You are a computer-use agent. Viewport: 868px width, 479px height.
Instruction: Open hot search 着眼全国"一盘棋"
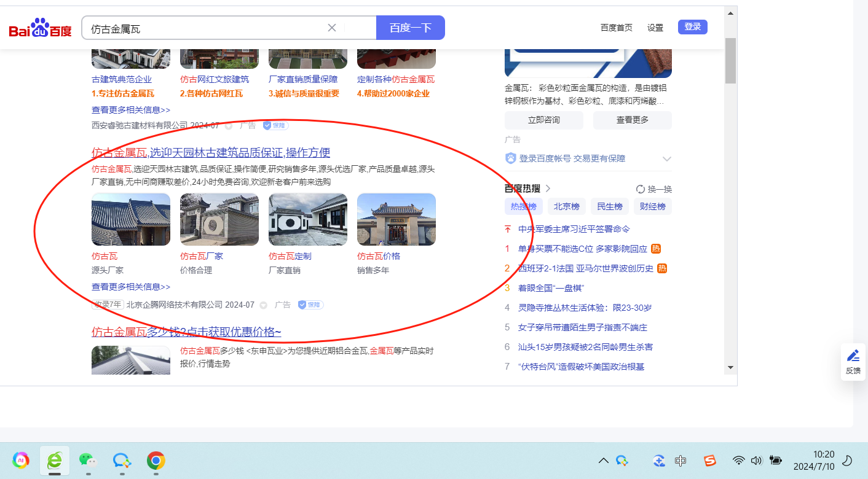click(551, 288)
